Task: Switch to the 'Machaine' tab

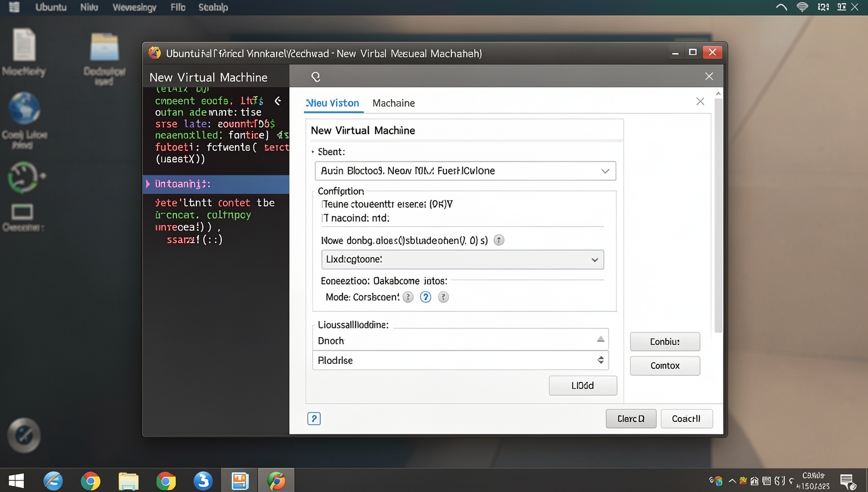Action: [x=394, y=103]
